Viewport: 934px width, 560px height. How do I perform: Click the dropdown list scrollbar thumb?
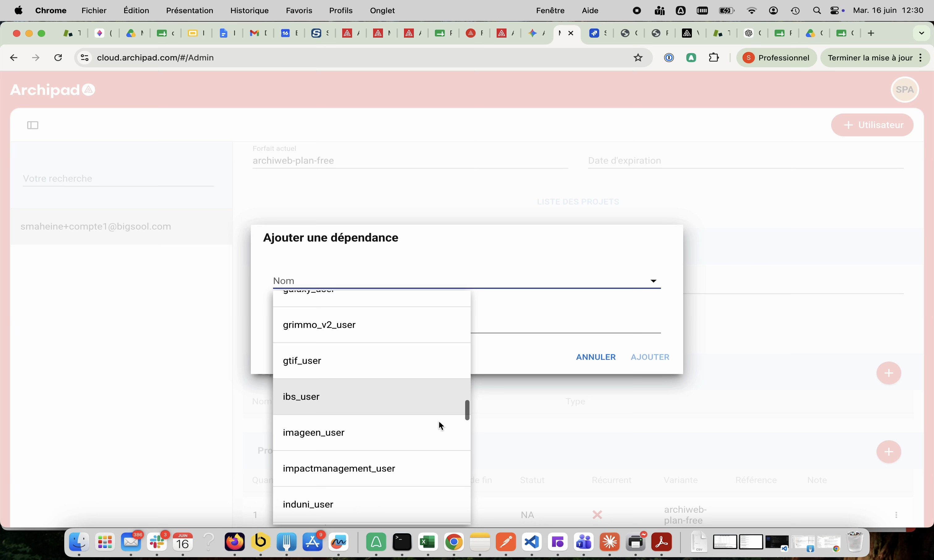click(x=467, y=410)
